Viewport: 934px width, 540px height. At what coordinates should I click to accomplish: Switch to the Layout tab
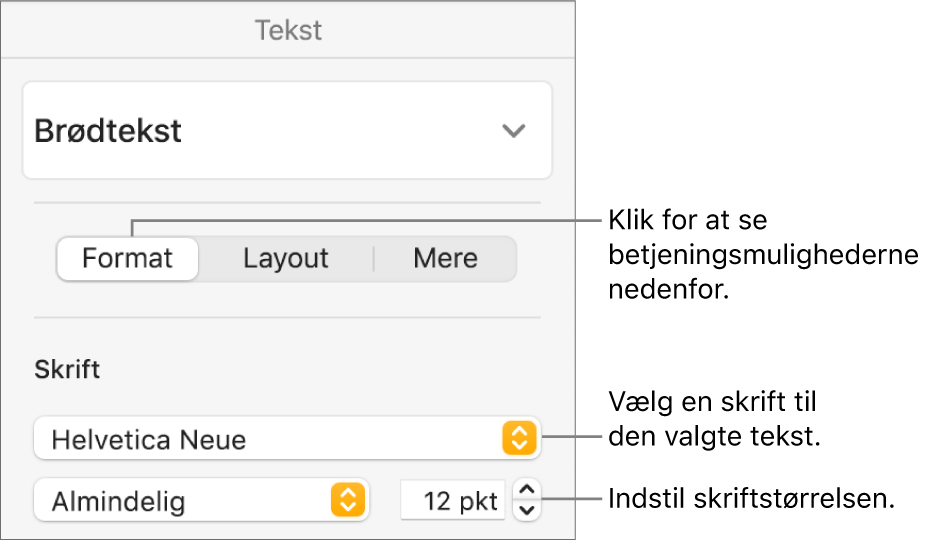tap(286, 258)
